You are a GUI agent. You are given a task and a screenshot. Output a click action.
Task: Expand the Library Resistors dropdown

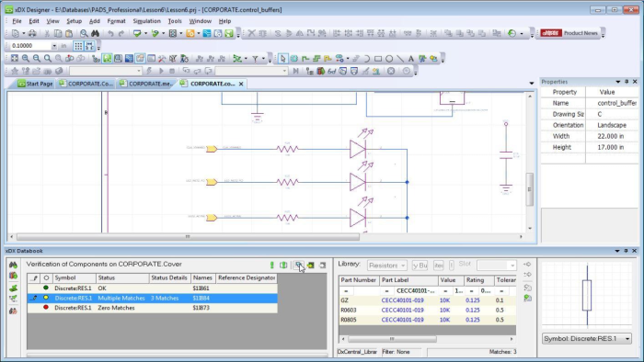coord(387,266)
